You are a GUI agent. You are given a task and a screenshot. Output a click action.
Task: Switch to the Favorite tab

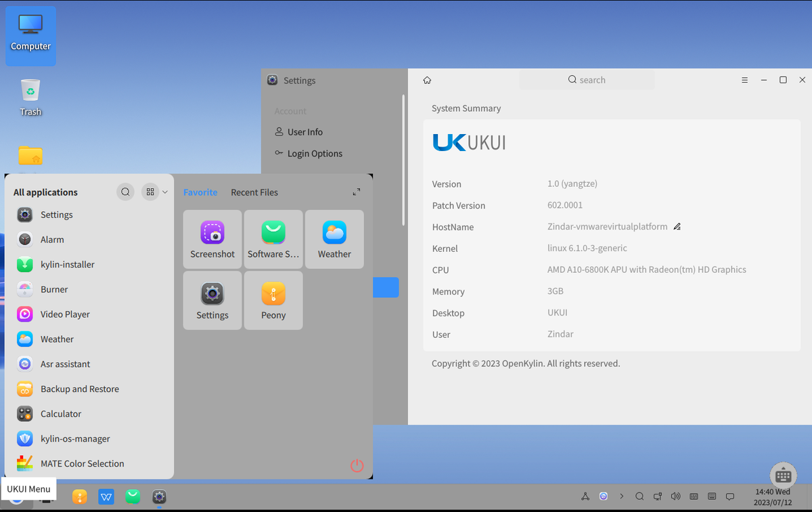[x=200, y=192]
